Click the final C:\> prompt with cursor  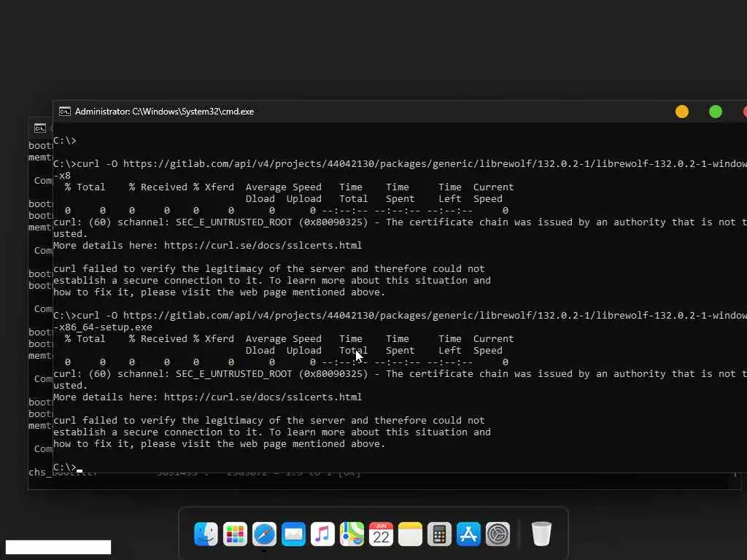[x=68, y=467]
